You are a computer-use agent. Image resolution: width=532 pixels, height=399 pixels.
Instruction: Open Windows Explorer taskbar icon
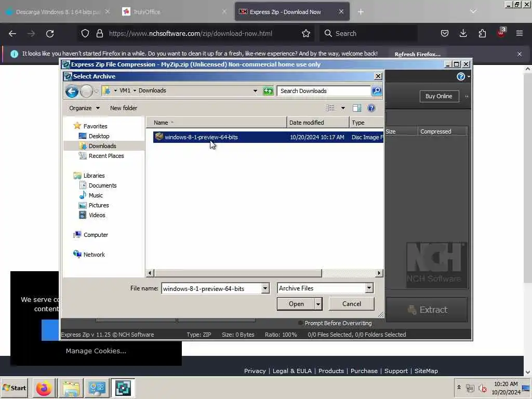71,388
